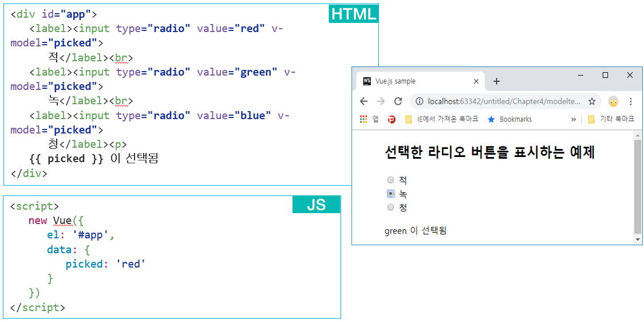
Task: Select the 청 radio button
Action: tap(390, 207)
